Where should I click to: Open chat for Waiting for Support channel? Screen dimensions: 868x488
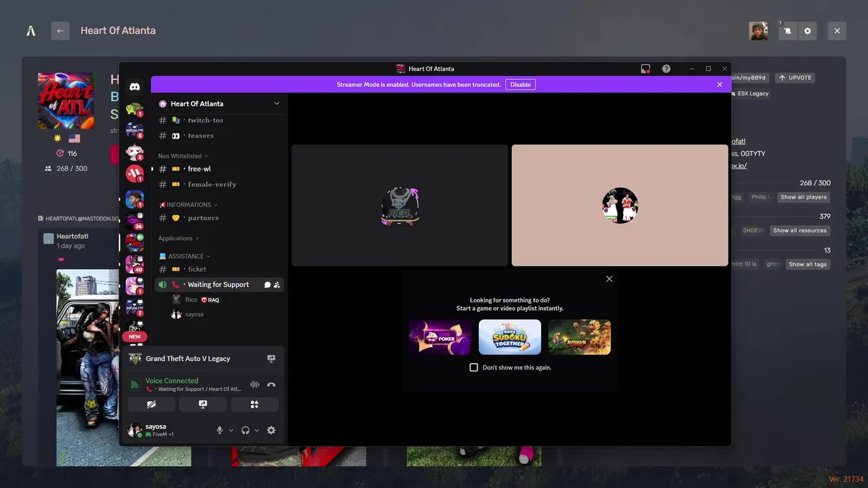click(x=267, y=285)
